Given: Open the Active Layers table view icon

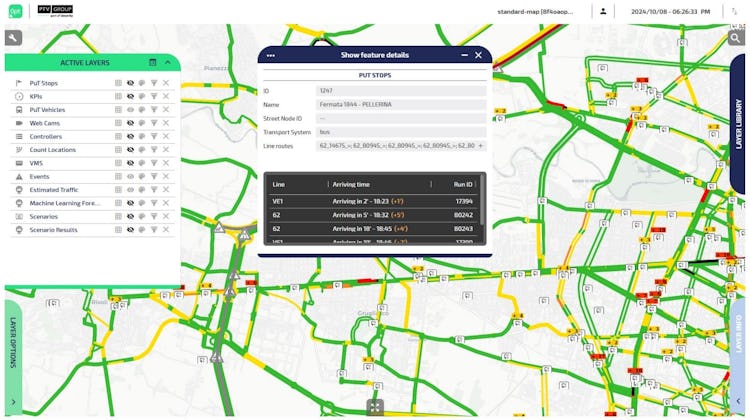Looking at the screenshot, I should (153, 63).
